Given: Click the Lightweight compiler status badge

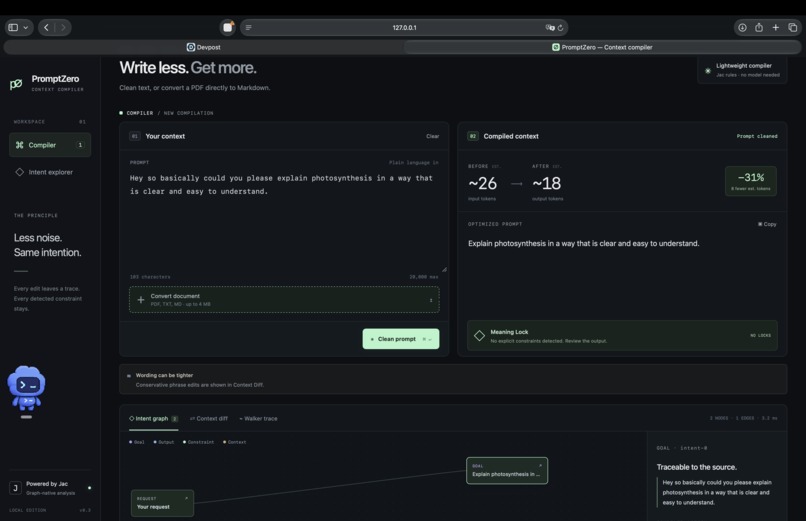Looking at the screenshot, I should coord(742,70).
